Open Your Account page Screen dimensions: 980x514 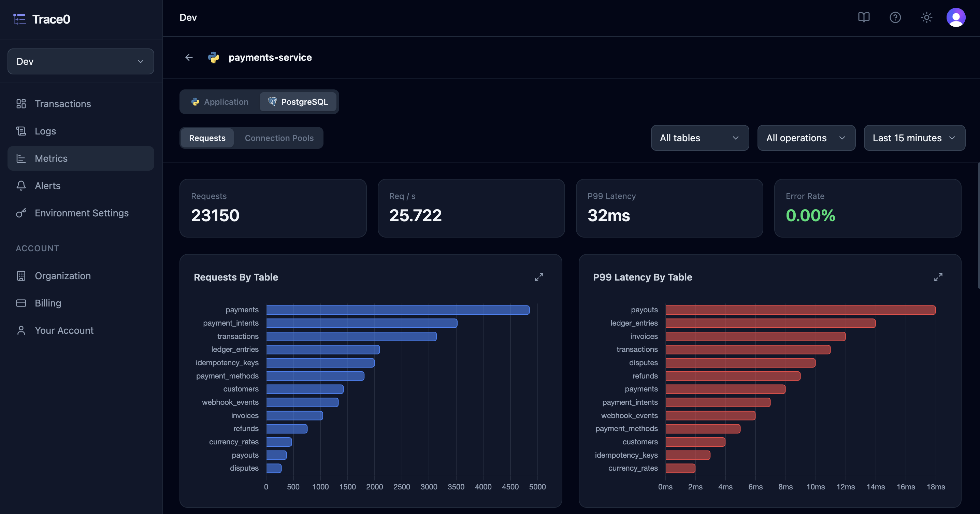click(x=81, y=331)
